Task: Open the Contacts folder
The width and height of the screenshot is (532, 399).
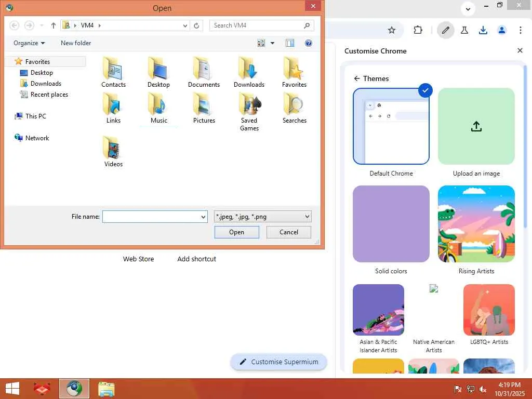Action: tap(113, 72)
